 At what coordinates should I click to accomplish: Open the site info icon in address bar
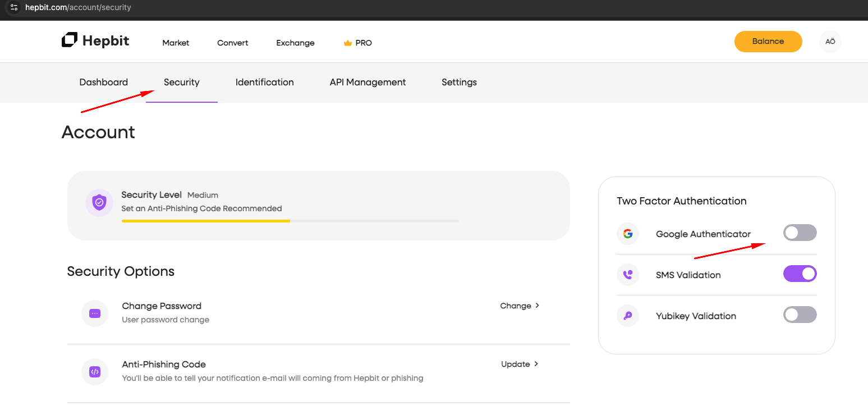coord(14,8)
